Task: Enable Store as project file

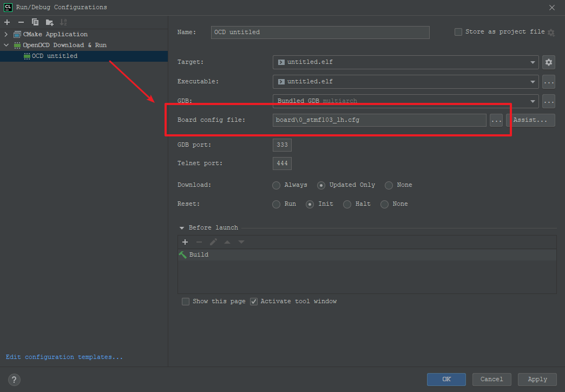Action: 458,32
